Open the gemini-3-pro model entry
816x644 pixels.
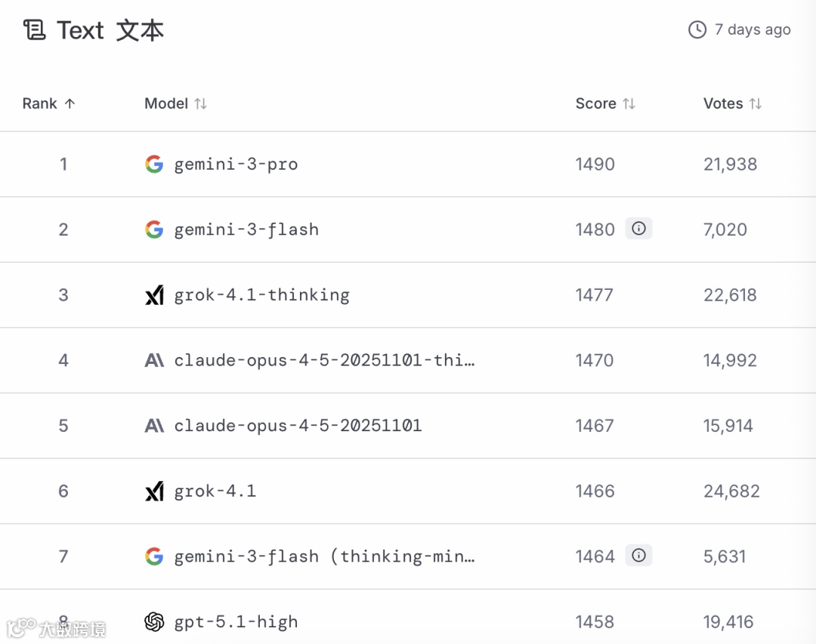(x=236, y=165)
